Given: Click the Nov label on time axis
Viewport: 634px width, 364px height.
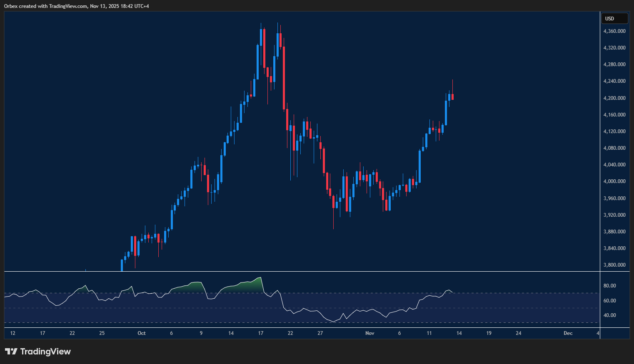Looking at the screenshot, I should point(369,333).
